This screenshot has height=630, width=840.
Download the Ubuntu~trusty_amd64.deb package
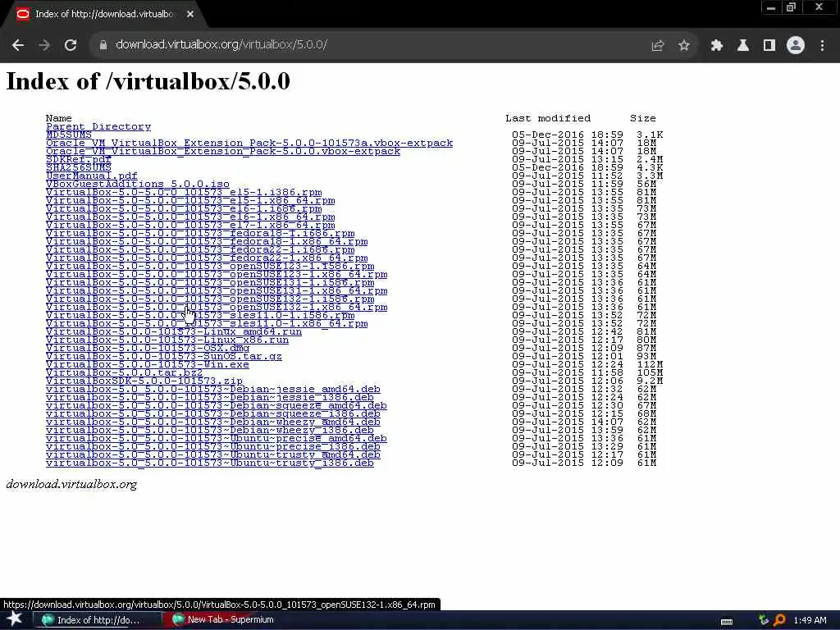pos(213,454)
